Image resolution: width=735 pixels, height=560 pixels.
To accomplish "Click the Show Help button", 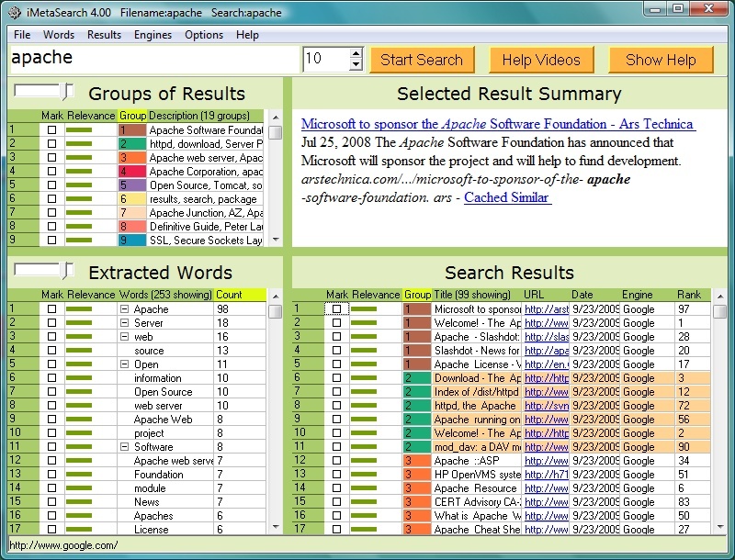I will pyautogui.click(x=661, y=60).
